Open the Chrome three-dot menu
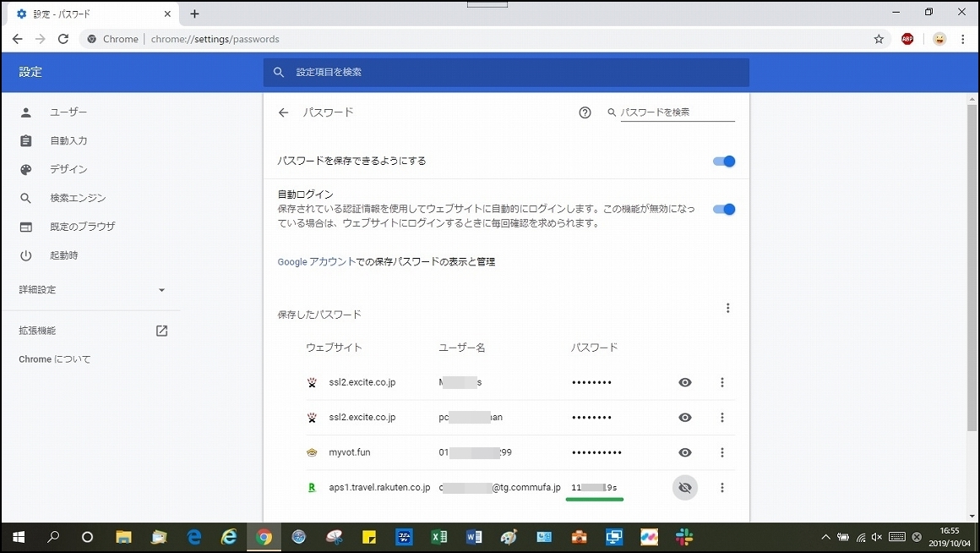980x553 pixels. tap(962, 39)
